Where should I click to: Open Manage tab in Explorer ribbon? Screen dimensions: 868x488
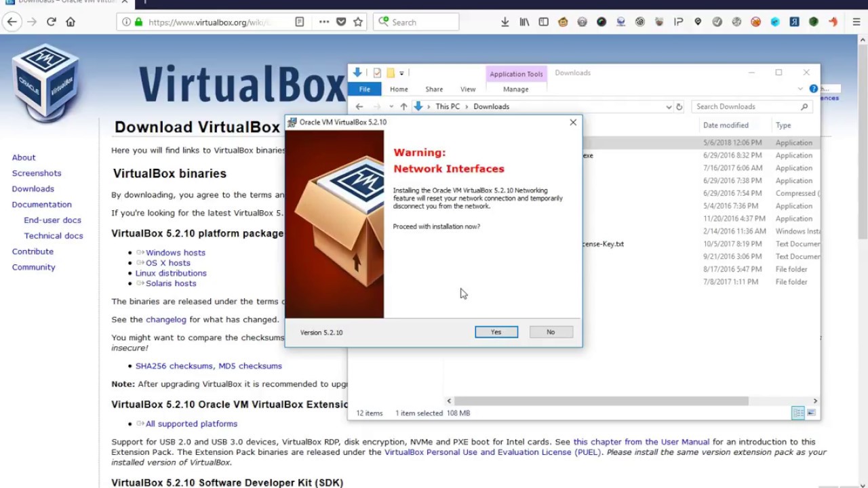pyautogui.click(x=515, y=89)
